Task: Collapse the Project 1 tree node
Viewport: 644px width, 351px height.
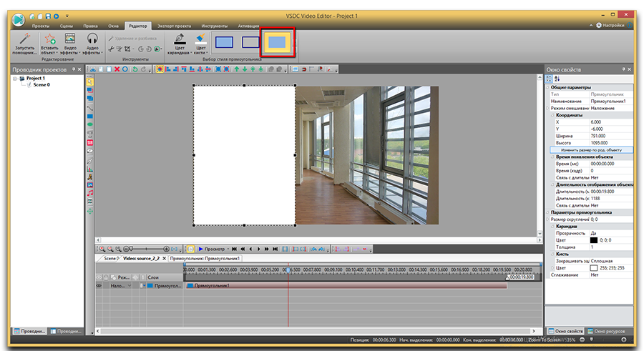Action: coord(15,79)
